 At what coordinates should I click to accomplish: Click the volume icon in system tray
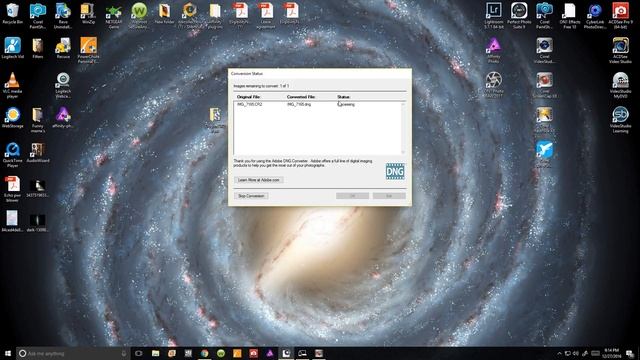576,353
